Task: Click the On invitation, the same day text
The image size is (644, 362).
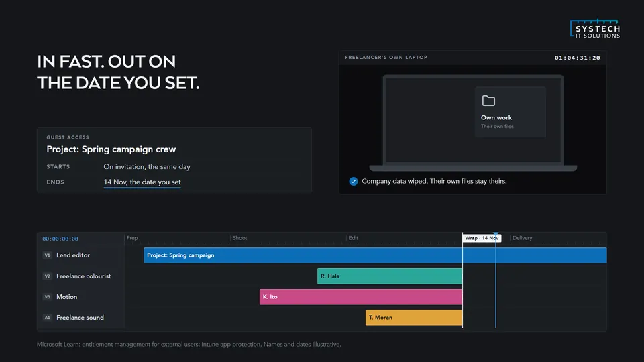Action: (147, 167)
